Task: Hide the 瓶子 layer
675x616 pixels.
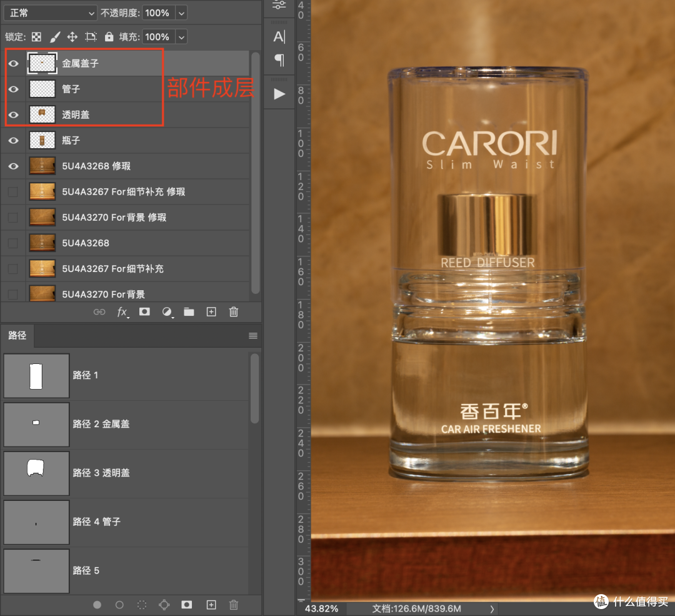Action: 13,141
